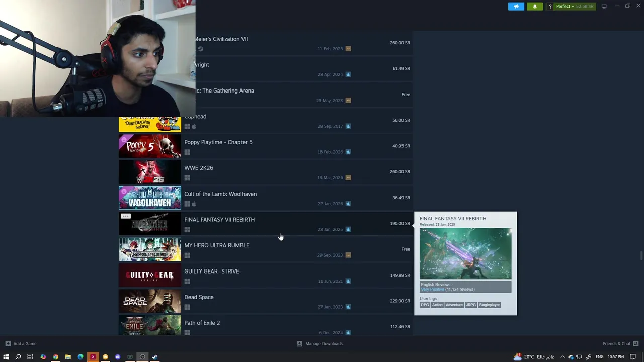Expand the Perfect account dropdown
The image size is (644, 362).
(565, 6)
